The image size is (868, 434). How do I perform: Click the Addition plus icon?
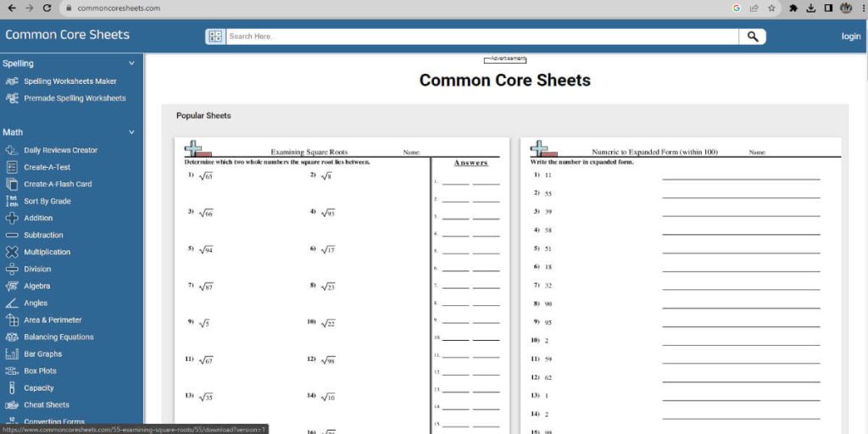click(12, 218)
